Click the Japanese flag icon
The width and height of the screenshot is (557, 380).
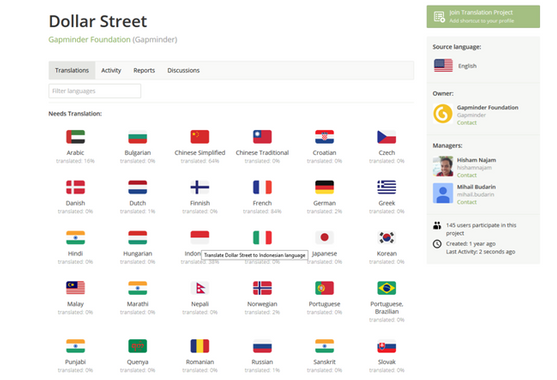pos(324,238)
